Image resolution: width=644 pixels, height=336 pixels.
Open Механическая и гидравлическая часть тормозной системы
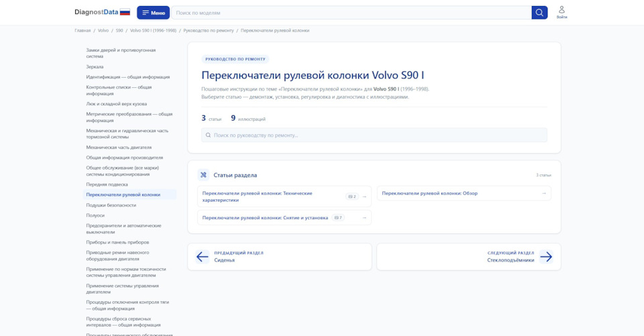point(129,133)
